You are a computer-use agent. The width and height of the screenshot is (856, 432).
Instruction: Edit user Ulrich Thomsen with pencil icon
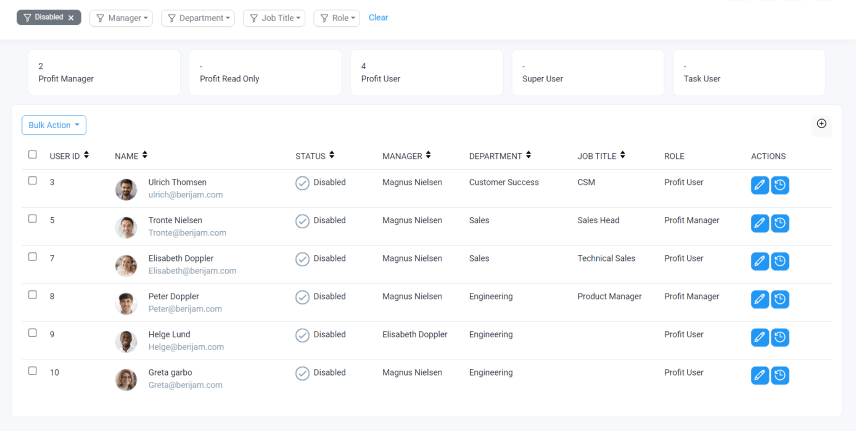click(x=760, y=186)
